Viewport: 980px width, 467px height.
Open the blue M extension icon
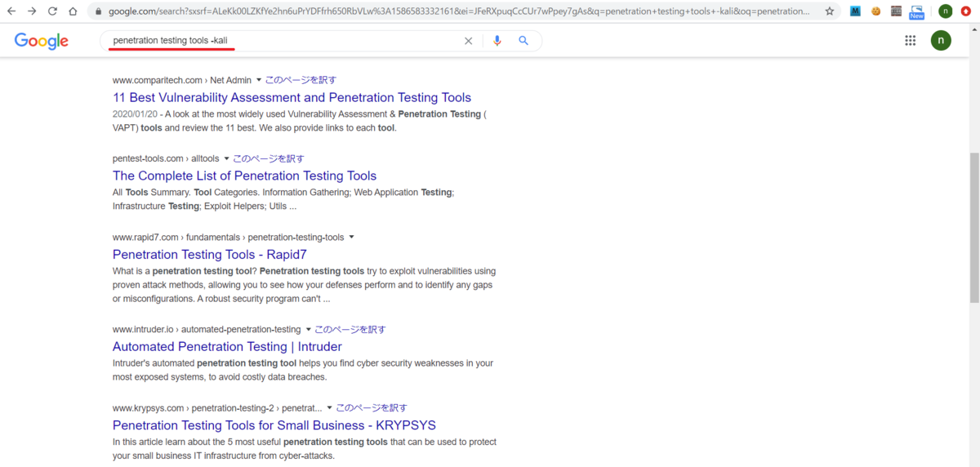click(855, 11)
